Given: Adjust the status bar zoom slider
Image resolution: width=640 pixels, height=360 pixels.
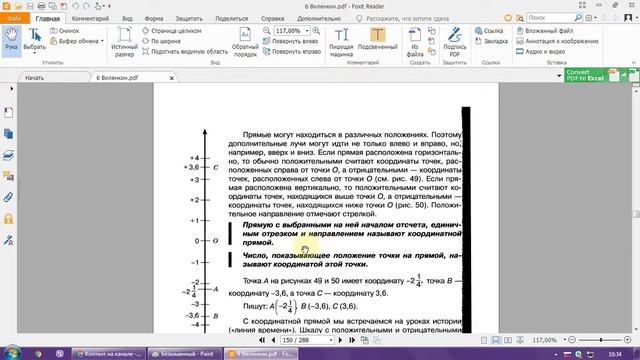Looking at the screenshot, I should point(600,340).
